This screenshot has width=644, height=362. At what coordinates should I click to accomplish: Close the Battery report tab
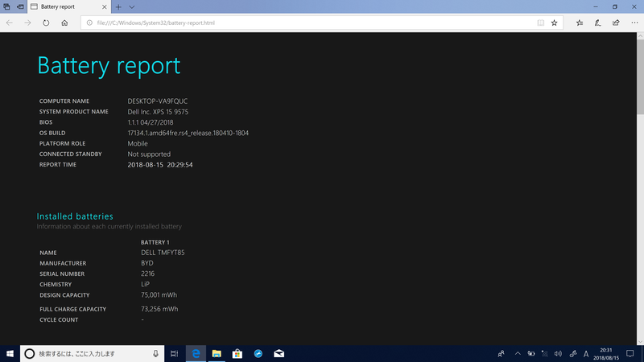105,7
